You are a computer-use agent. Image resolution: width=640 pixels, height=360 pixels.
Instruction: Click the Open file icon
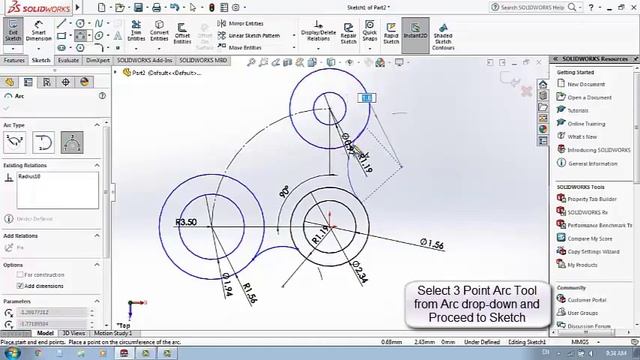pyautogui.click(x=119, y=7)
